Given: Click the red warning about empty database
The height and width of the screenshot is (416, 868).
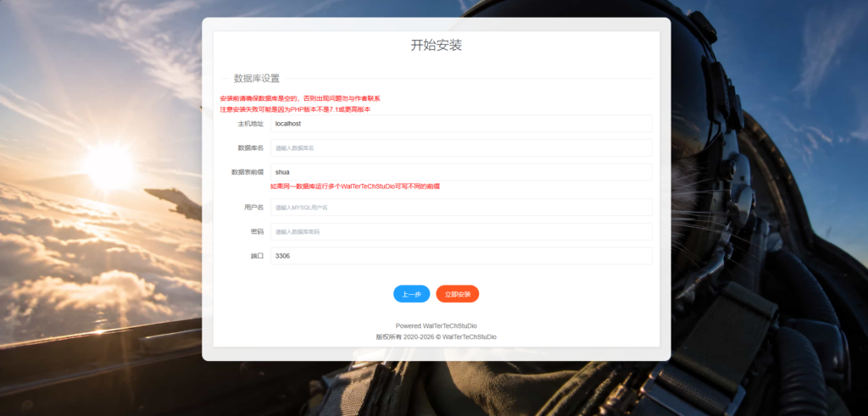Looking at the screenshot, I should (300, 98).
